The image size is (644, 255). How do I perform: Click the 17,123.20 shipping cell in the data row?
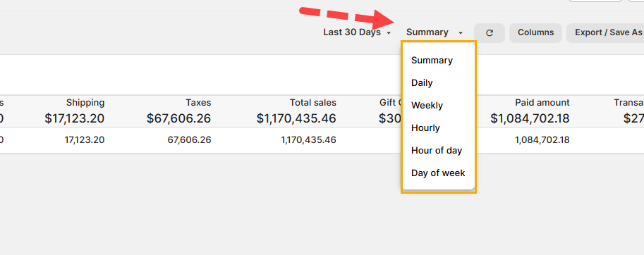click(85, 140)
